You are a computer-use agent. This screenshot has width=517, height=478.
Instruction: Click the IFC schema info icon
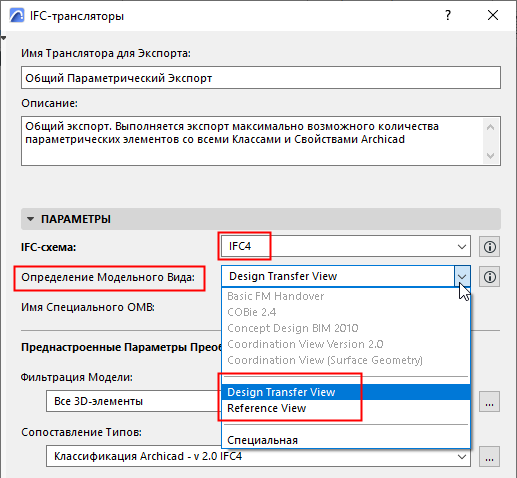pyautogui.click(x=489, y=247)
